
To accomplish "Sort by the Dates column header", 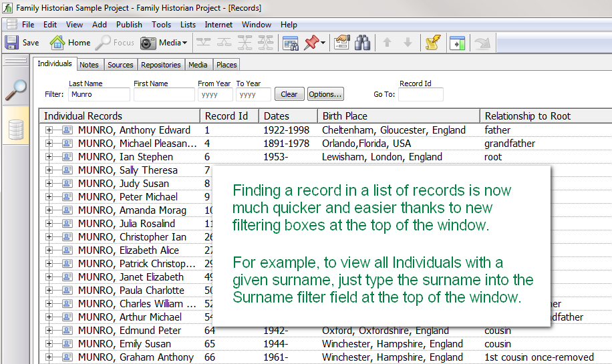I will [288, 116].
